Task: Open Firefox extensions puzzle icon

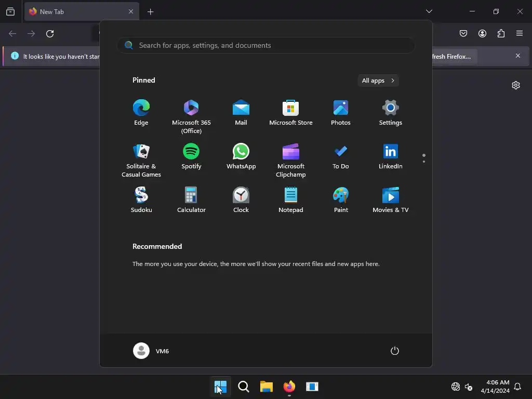Action: pos(501,33)
